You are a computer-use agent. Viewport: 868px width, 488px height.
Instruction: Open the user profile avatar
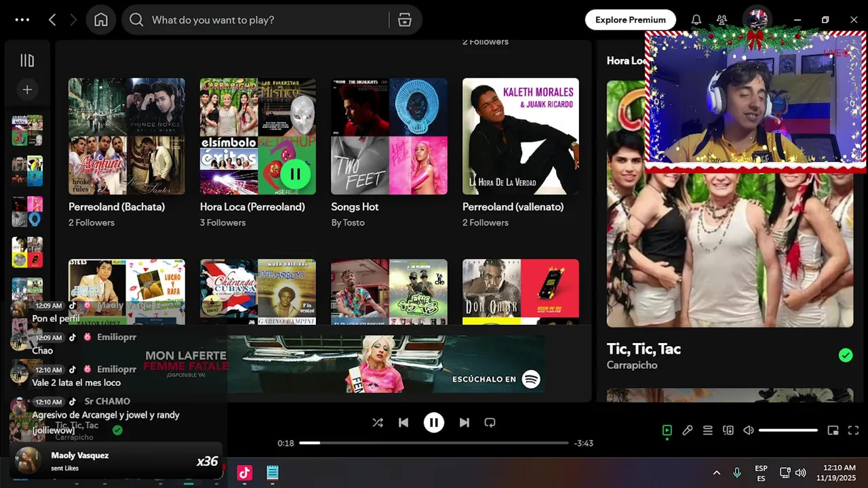tap(757, 18)
